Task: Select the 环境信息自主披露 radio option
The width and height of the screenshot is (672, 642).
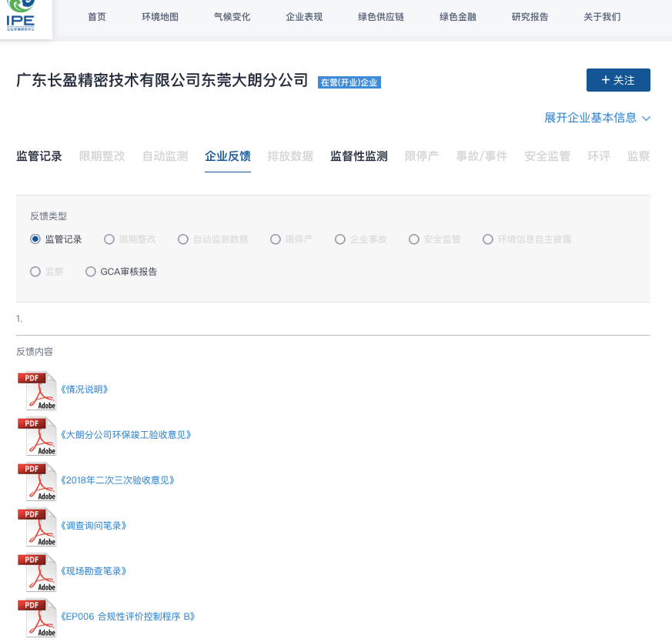Action: pyautogui.click(x=488, y=239)
